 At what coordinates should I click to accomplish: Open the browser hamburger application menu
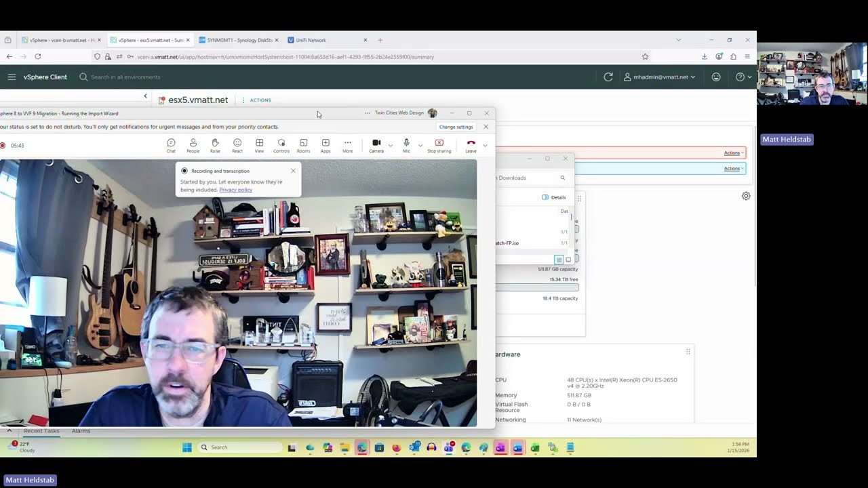(x=747, y=57)
